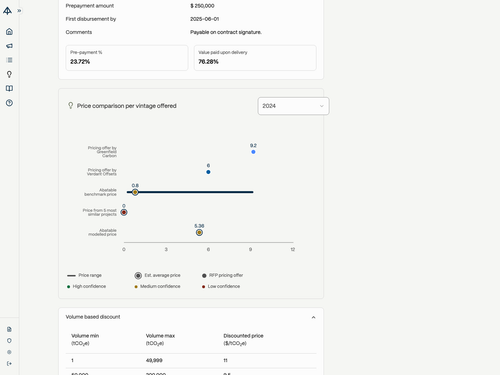Viewport: 500px width, 375px height.
Task: Click the 2025-06-01 first disbursement date
Action: click(204, 19)
